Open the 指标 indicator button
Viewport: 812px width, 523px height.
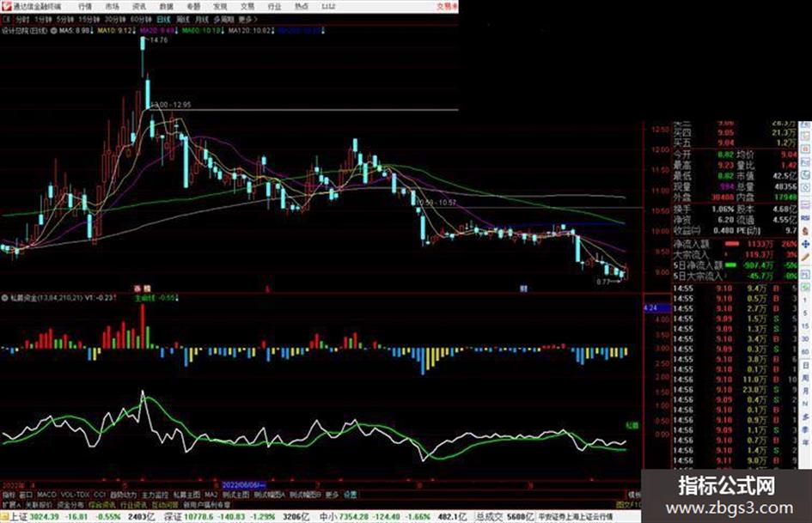[x=9, y=495]
